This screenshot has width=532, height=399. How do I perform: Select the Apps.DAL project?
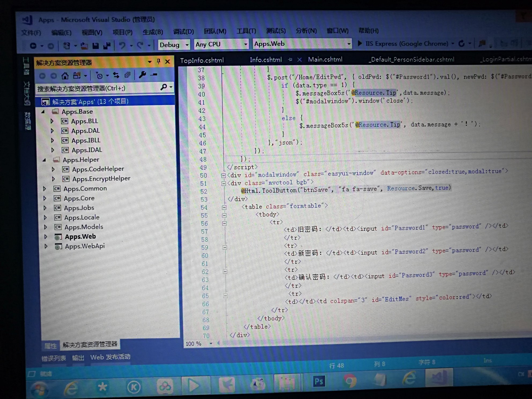coord(86,131)
